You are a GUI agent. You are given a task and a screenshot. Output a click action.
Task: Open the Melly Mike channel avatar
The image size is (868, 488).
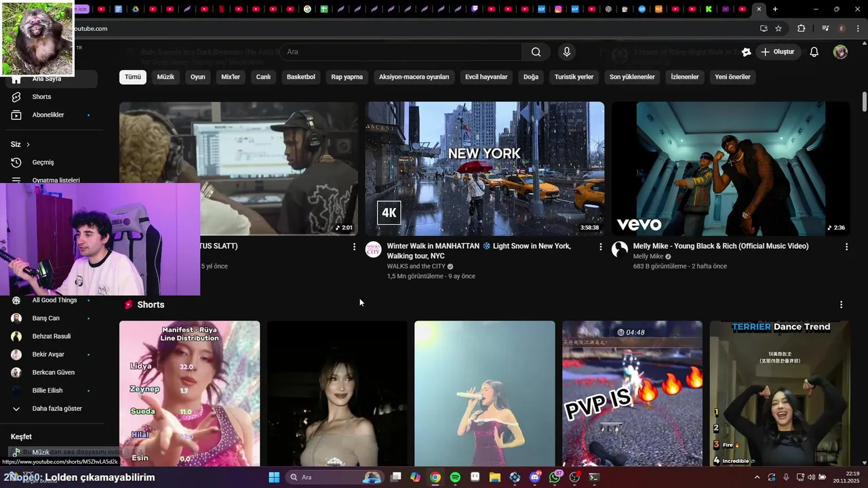620,249
